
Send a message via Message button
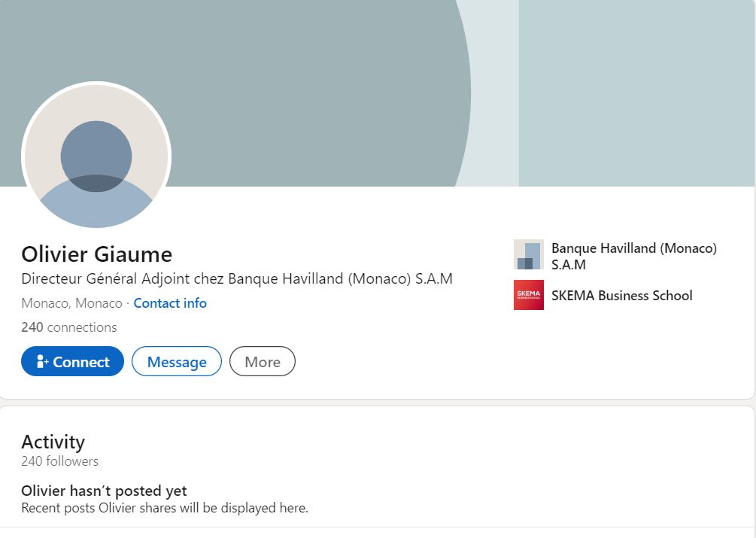pos(177,362)
